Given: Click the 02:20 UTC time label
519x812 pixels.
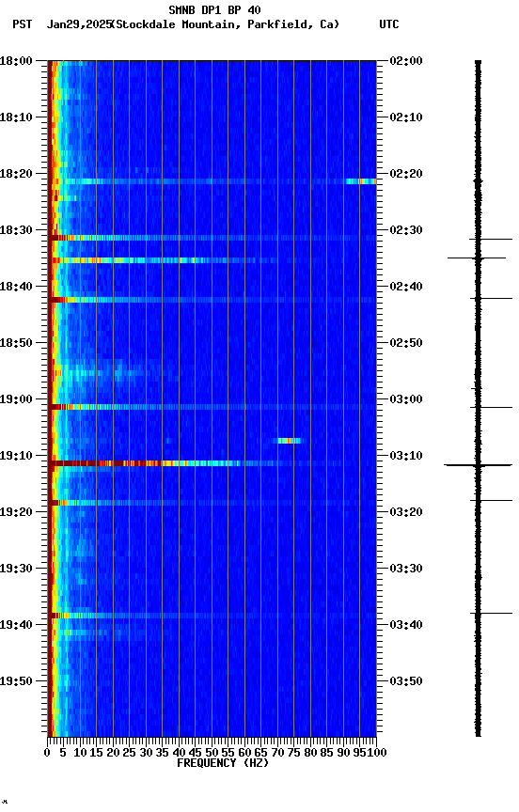Looking at the screenshot, I should [x=406, y=174].
